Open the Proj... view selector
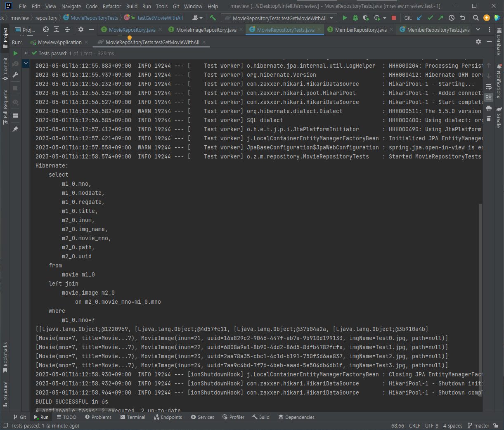This screenshot has width=504, height=430. coord(25,30)
